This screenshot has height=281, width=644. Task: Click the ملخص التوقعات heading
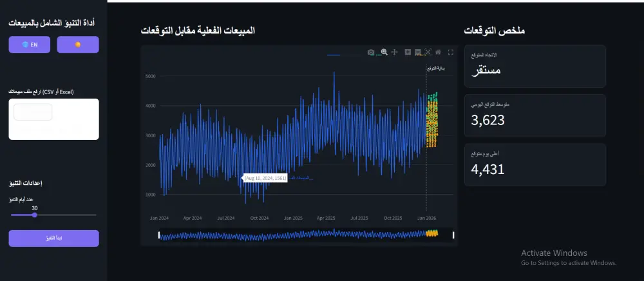(x=495, y=31)
